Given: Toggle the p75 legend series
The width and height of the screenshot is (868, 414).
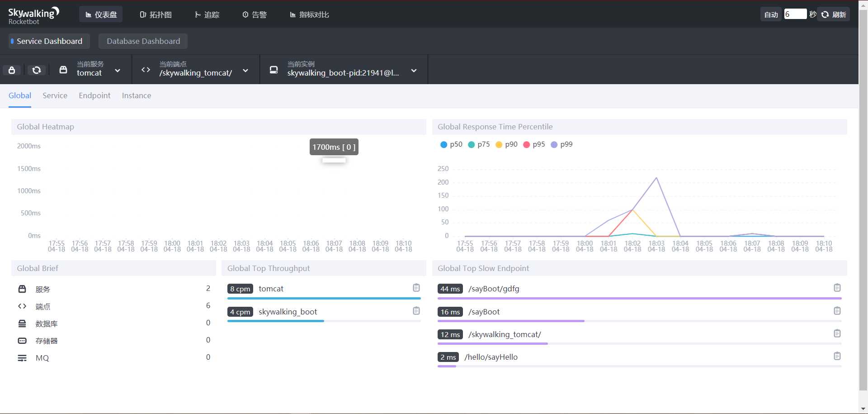Looking at the screenshot, I should (479, 144).
